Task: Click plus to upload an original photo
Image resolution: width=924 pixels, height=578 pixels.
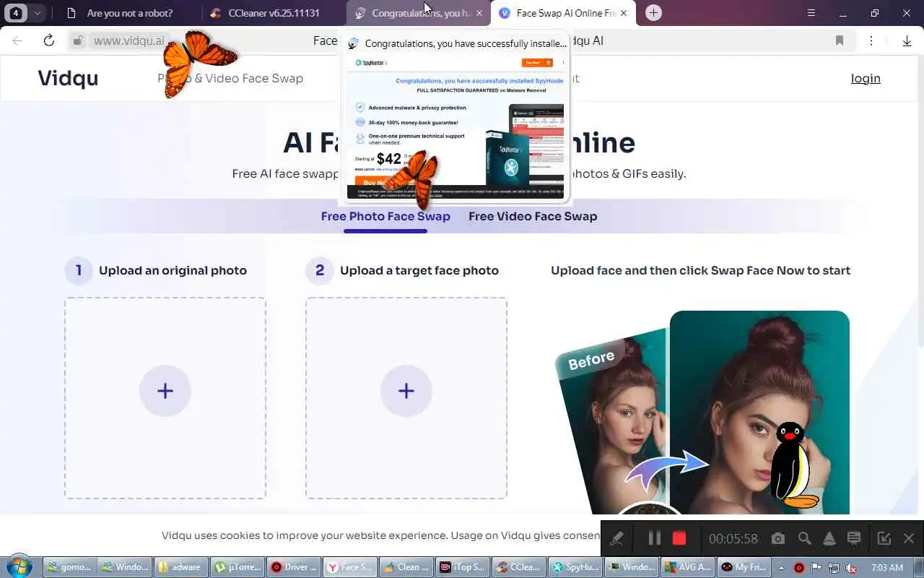Action: (165, 391)
